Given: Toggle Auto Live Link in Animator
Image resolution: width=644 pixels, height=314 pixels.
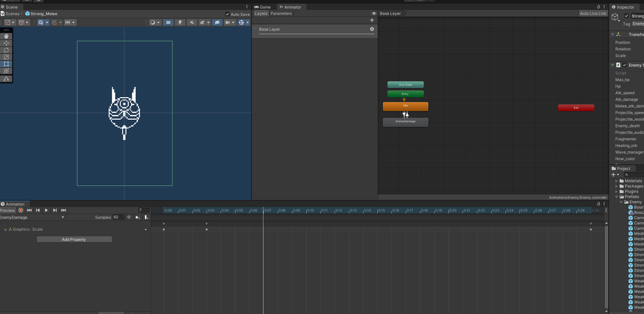Looking at the screenshot, I should pyautogui.click(x=593, y=13).
